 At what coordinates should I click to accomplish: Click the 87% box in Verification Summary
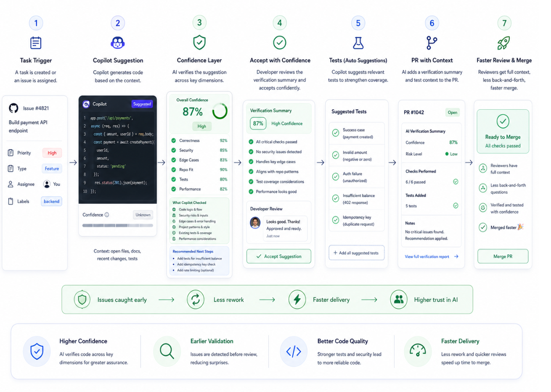click(x=258, y=124)
